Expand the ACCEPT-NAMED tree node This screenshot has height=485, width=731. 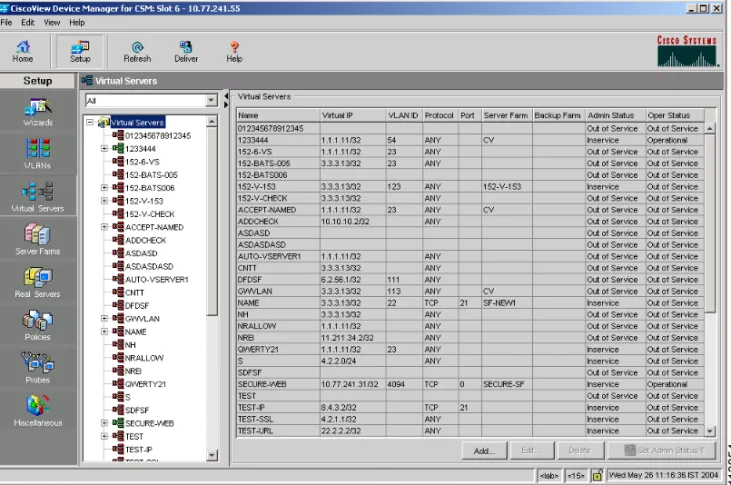pyautogui.click(x=104, y=227)
